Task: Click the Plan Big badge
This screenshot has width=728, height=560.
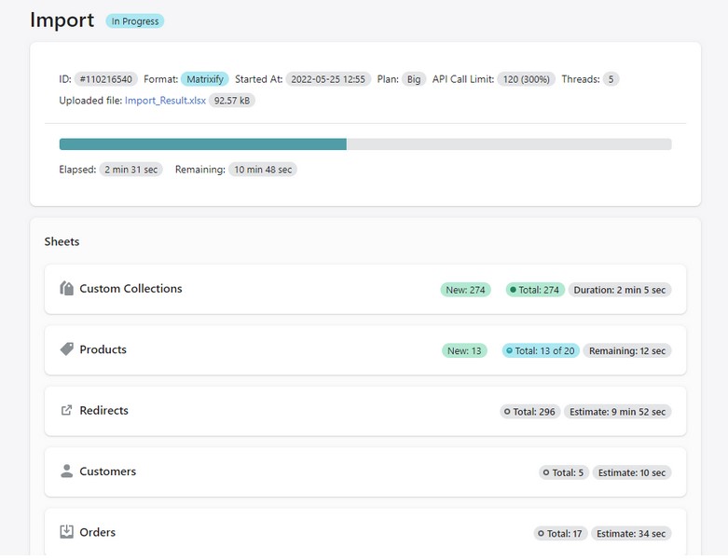Action: click(x=414, y=79)
